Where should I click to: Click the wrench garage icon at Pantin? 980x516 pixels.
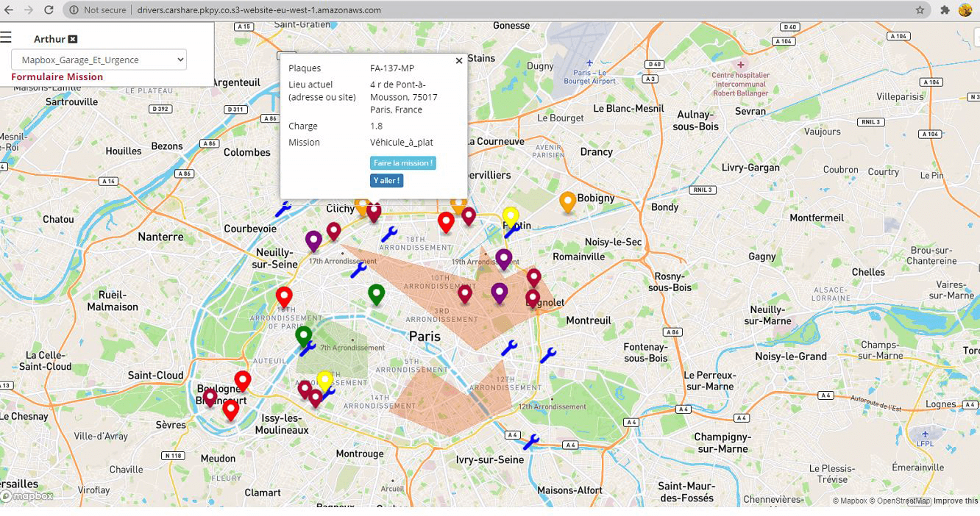tap(513, 231)
